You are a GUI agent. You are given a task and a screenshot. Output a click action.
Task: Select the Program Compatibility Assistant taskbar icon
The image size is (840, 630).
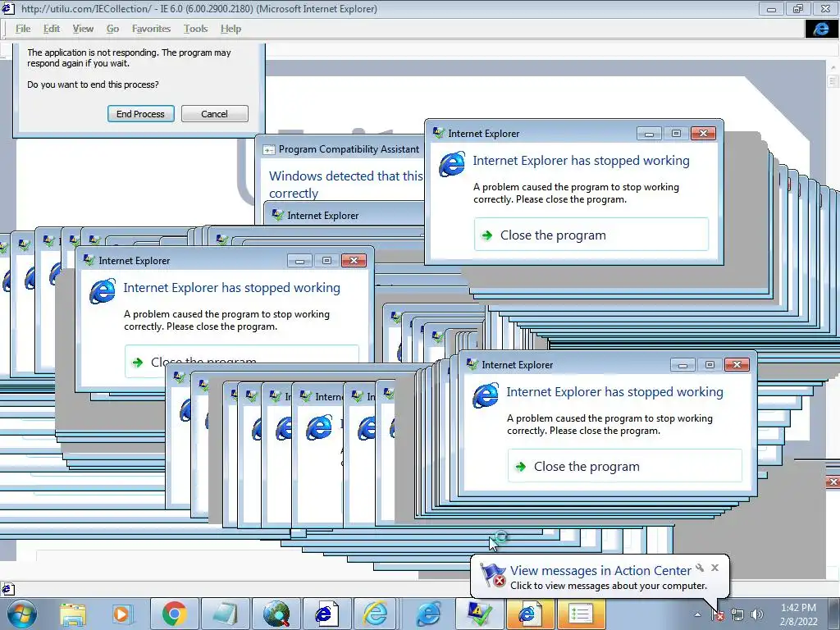(x=479, y=614)
